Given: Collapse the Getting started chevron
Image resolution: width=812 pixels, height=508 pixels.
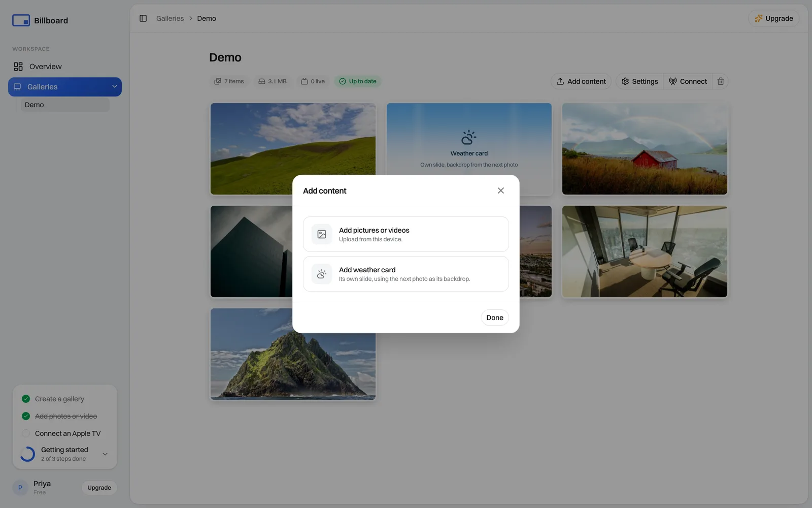Looking at the screenshot, I should pos(105,454).
